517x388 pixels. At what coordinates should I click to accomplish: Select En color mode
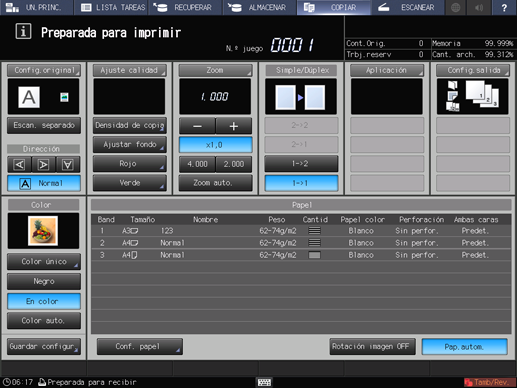[x=44, y=301]
